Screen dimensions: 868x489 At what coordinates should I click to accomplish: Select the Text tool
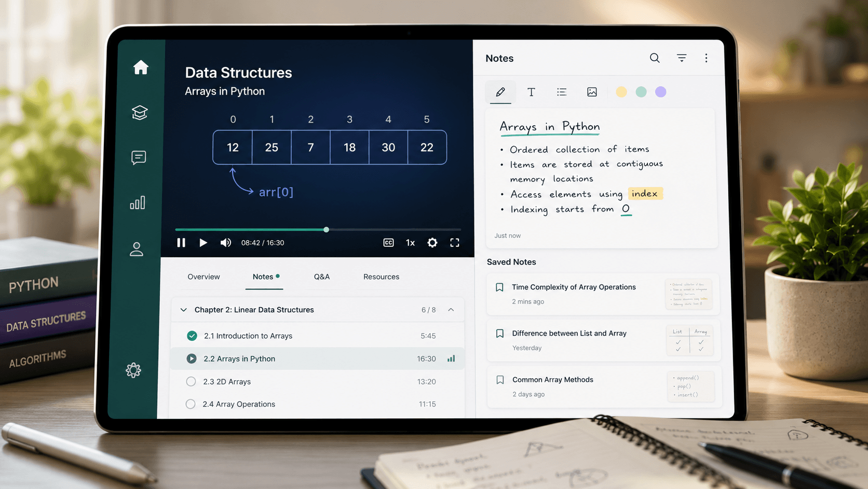pos(531,92)
